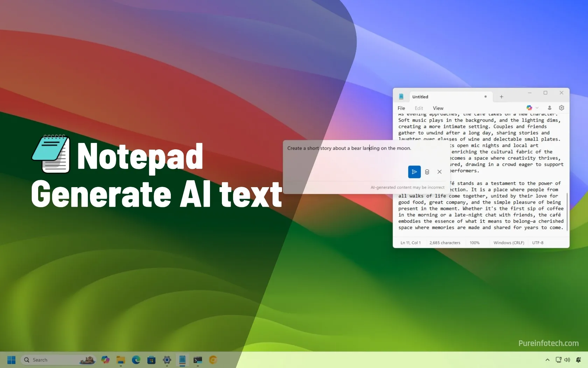Open File Explorer from the taskbar

click(121, 360)
